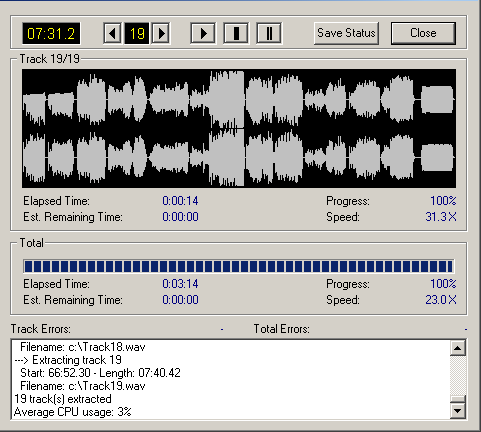481x432 pixels.
Task: Select the '19 track(s) extracted' log line
Action: click(x=63, y=399)
